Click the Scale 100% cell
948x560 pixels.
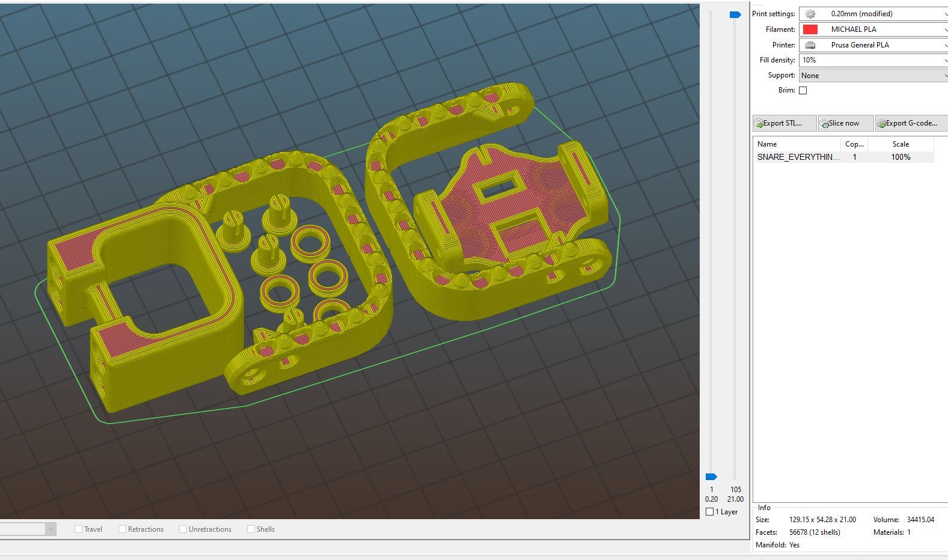click(901, 157)
